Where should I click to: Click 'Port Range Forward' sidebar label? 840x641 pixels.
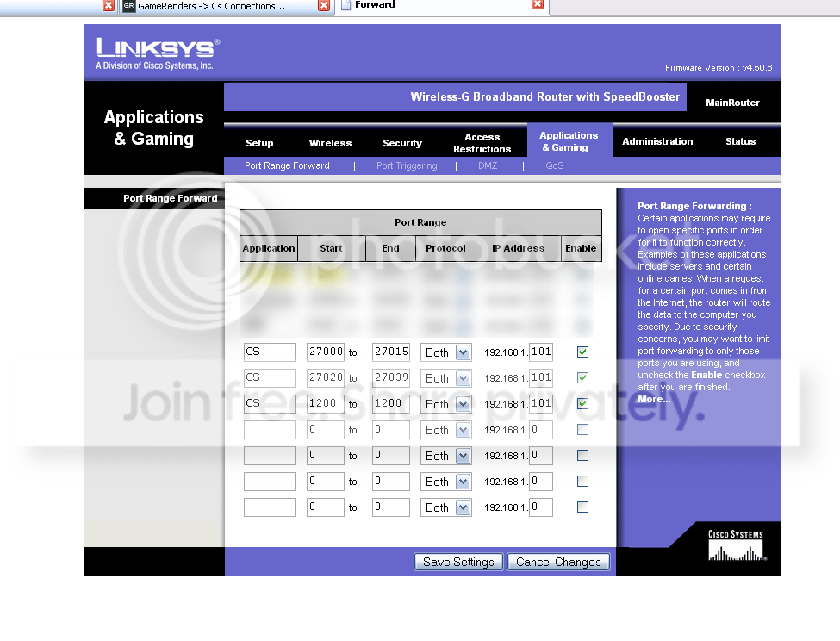(x=171, y=198)
